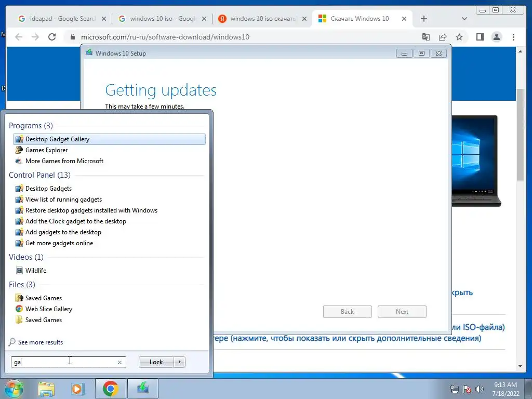Bookmark this page with the star
The height and width of the screenshot is (399, 532).
click(459, 37)
